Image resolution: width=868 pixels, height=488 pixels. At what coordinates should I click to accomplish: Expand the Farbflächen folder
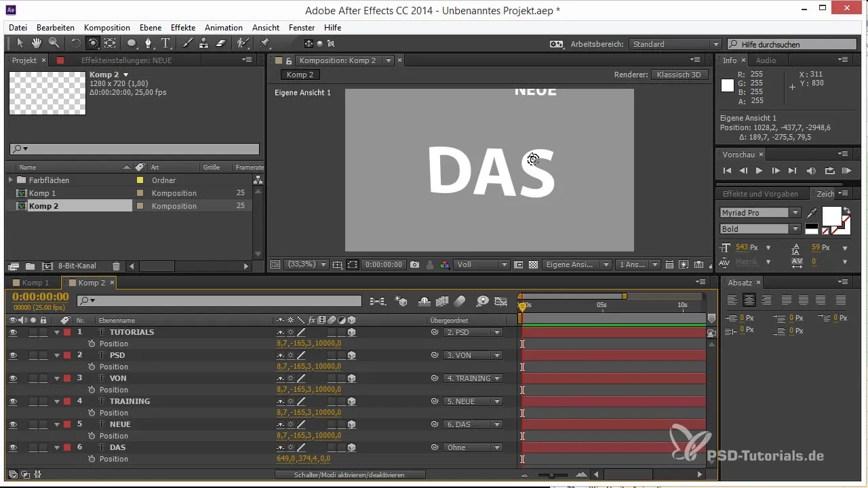(x=11, y=180)
